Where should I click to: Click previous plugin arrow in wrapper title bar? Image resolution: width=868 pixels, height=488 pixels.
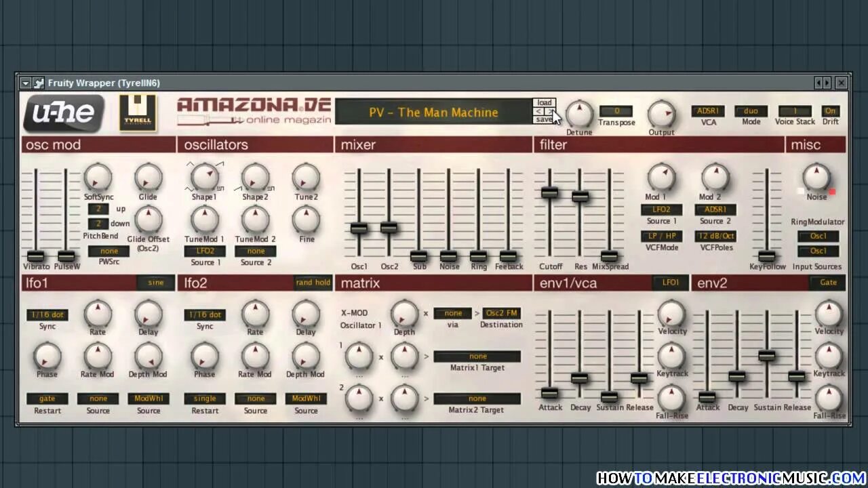point(818,83)
